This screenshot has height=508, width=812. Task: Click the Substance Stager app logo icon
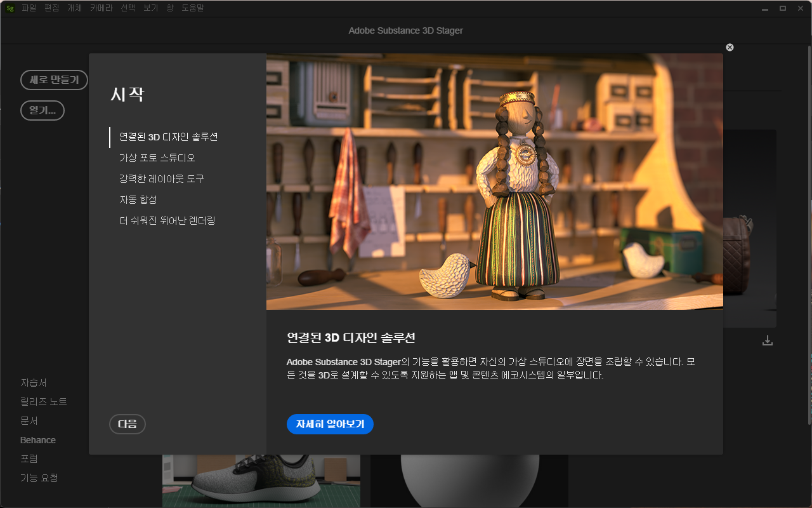[x=10, y=8]
